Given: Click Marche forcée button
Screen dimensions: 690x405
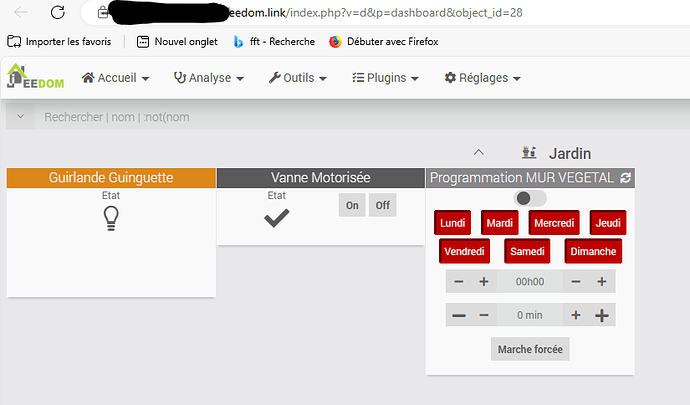Looking at the screenshot, I should pos(530,349).
